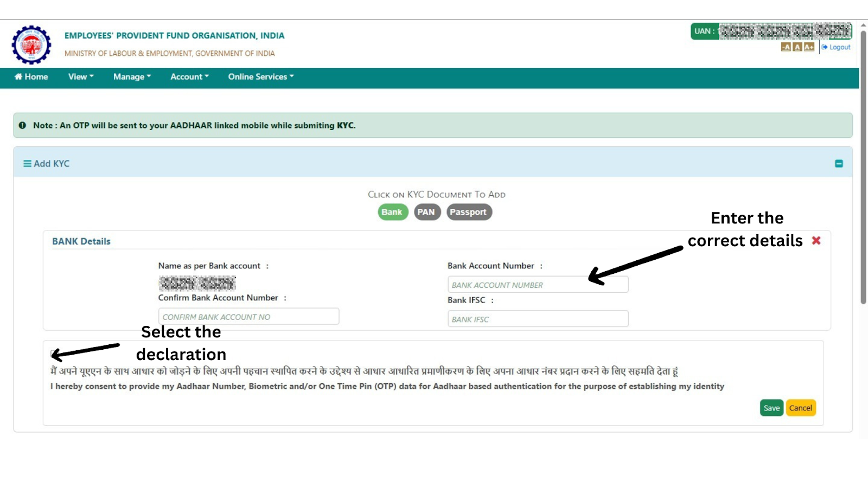Open the View dropdown menu

[x=81, y=77]
